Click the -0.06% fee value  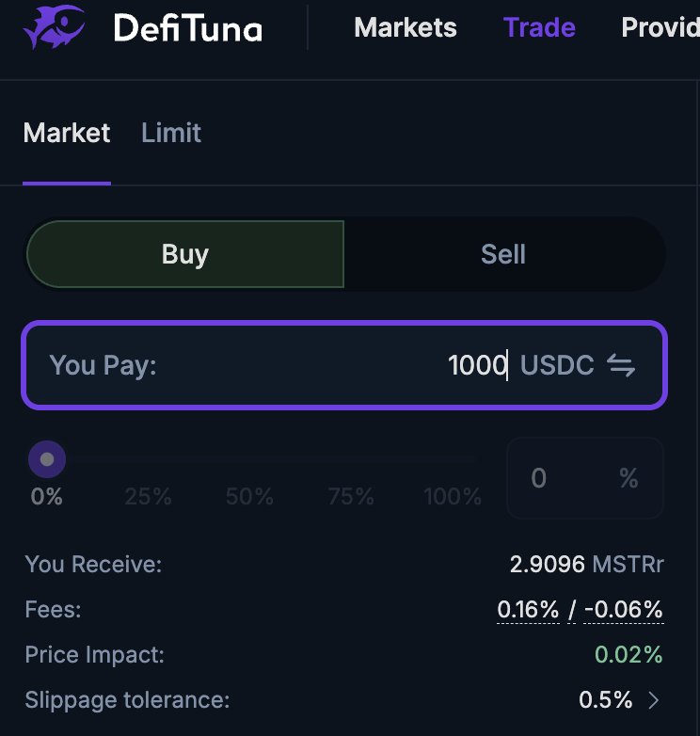[623, 610]
